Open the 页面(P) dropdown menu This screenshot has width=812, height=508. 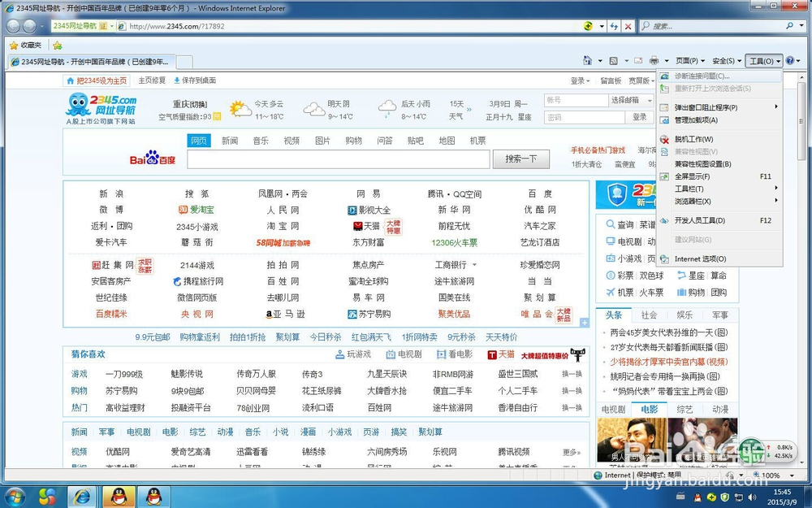[x=689, y=61]
